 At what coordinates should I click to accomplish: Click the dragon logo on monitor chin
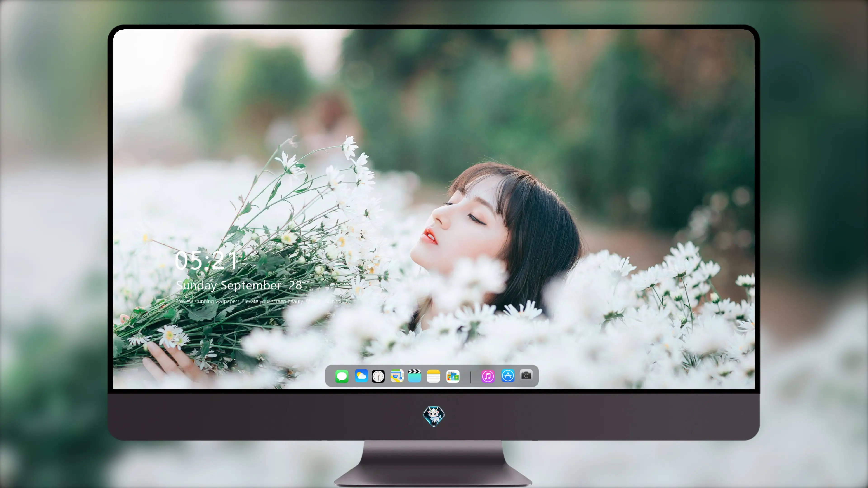434,416
